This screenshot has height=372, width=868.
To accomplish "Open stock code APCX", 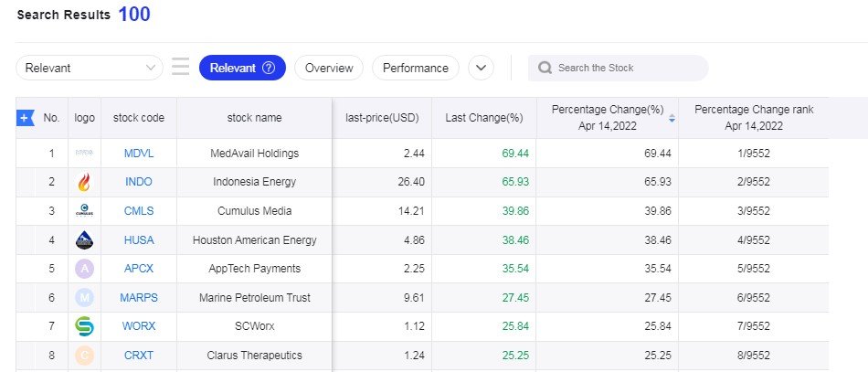I will point(139,269).
